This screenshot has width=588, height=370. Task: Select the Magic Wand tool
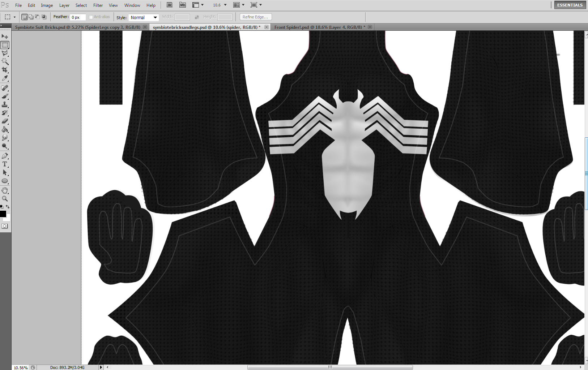[x=5, y=61]
